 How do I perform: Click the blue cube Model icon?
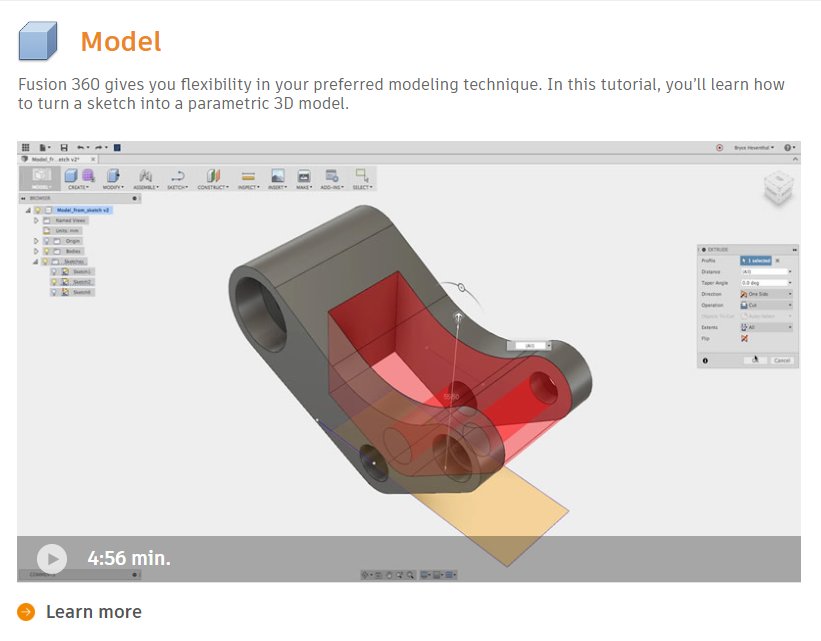(37, 41)
